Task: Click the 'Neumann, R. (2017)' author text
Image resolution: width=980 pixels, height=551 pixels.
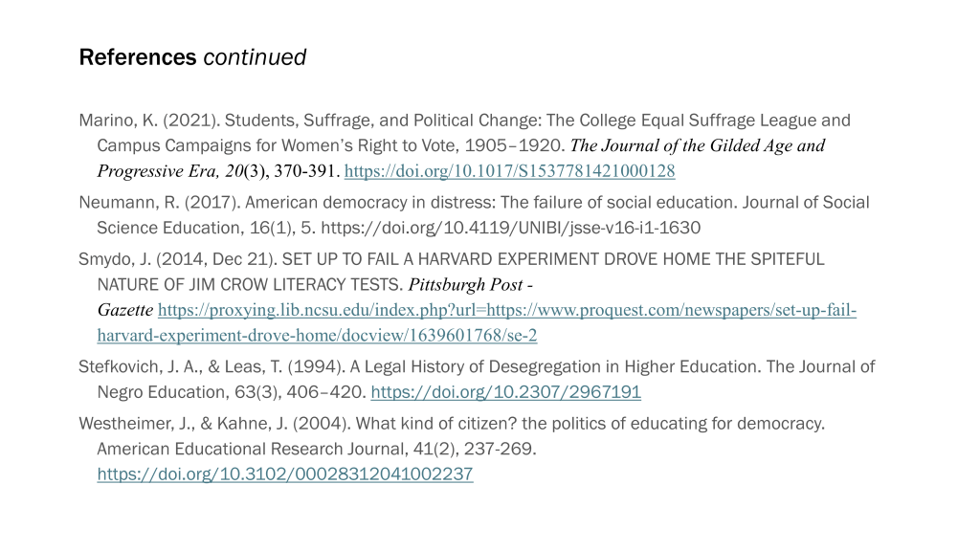Action: click(159, 203)
